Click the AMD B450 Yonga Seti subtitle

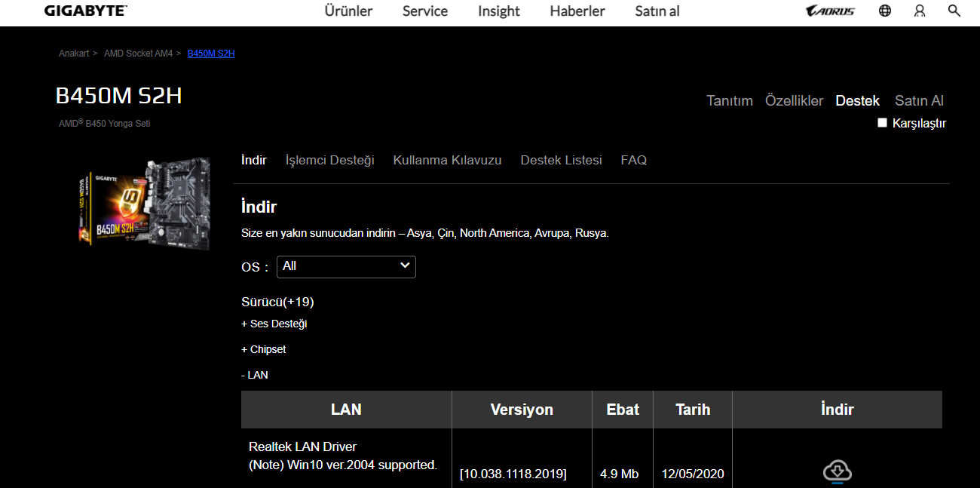(105, 123)
